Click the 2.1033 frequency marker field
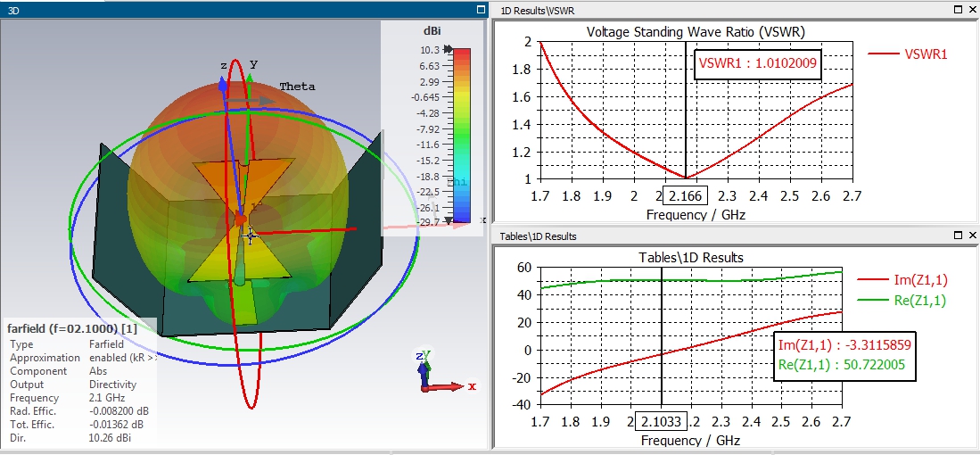 (662, 422)
